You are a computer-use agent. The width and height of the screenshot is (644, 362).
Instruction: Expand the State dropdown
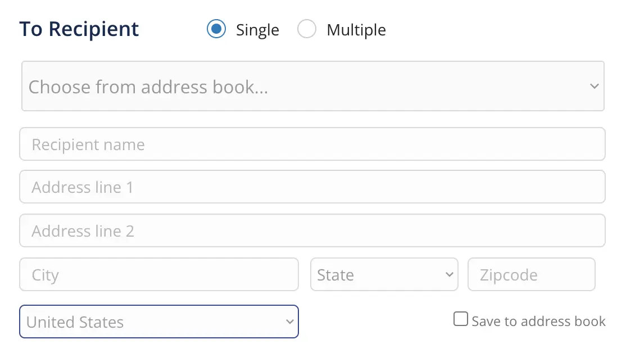pyautogui.click(x=384, y=275)
